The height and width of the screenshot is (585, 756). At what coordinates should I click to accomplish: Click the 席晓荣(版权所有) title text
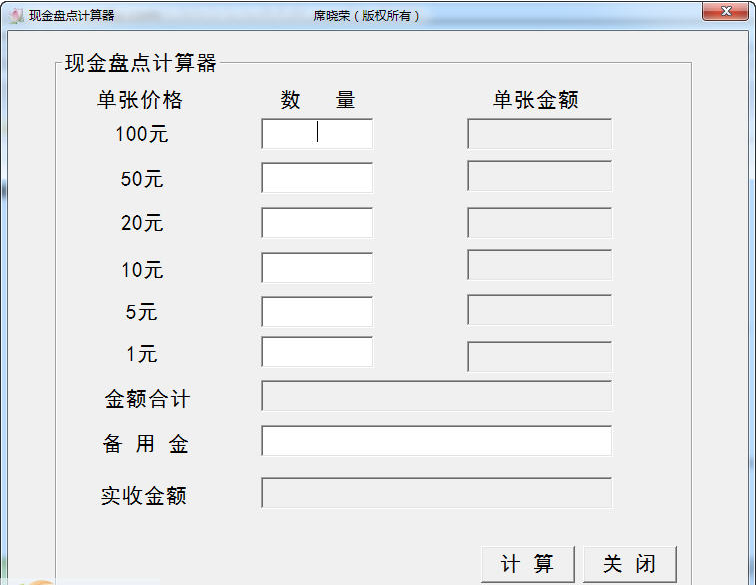(366, 16)
